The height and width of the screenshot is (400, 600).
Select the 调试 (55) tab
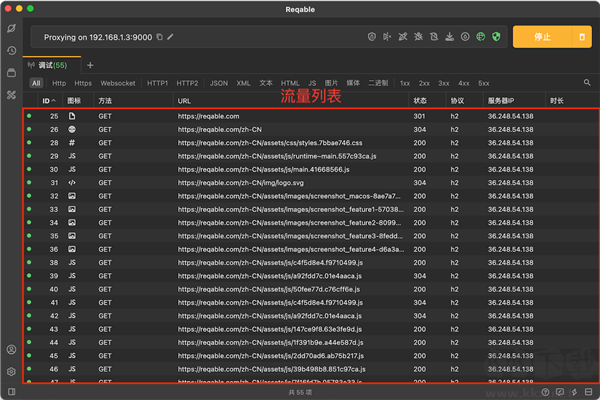click(52, 65)
